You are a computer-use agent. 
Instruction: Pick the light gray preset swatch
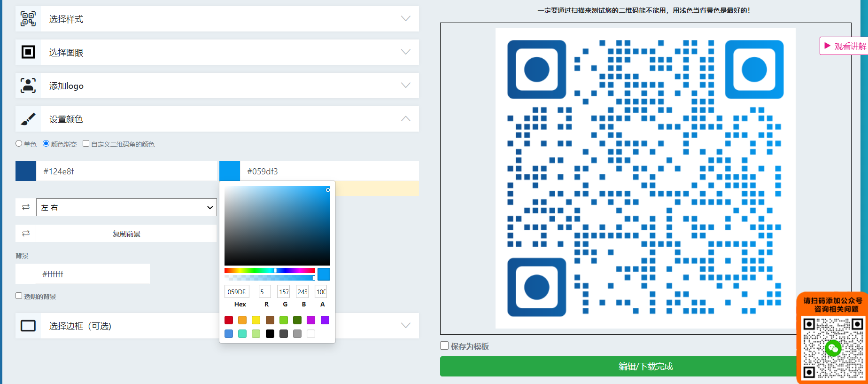pyautogui.click(x=297, y=334)
